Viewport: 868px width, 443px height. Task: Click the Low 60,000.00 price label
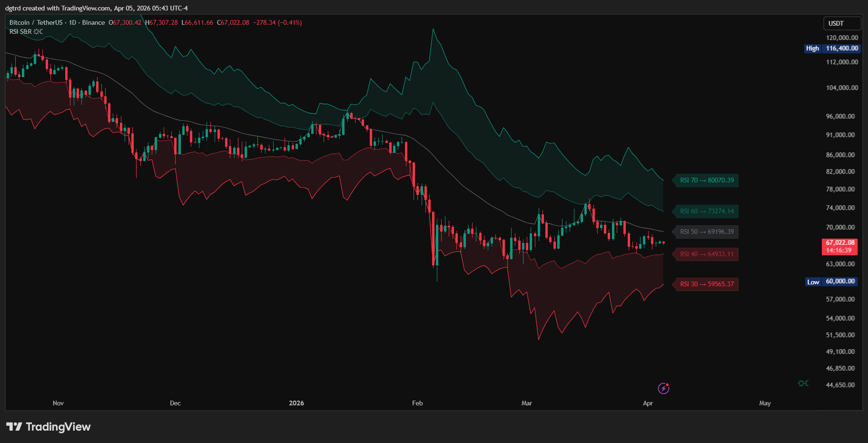pos(832,282)
